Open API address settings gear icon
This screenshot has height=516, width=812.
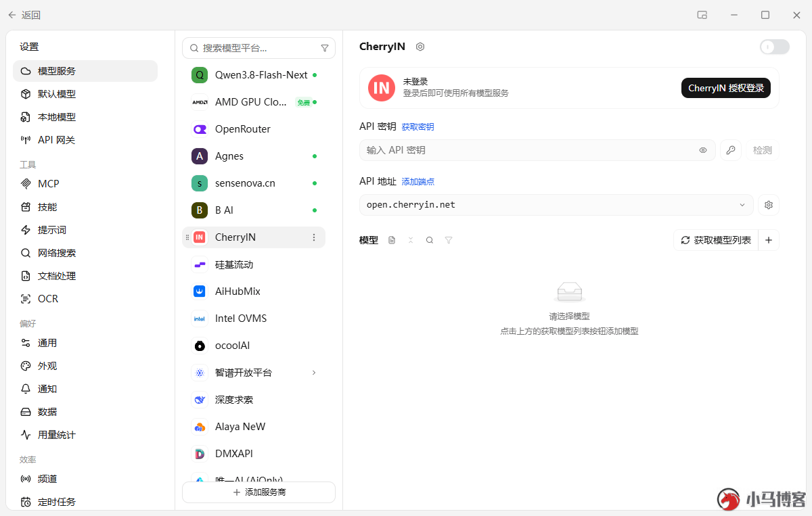tap(769, 205)
